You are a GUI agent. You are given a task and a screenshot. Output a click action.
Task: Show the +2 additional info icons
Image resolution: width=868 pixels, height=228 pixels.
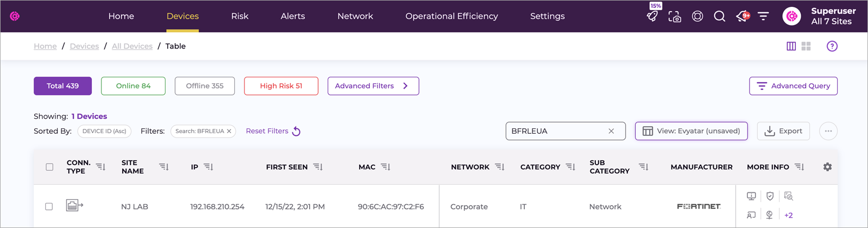[788, 215]
